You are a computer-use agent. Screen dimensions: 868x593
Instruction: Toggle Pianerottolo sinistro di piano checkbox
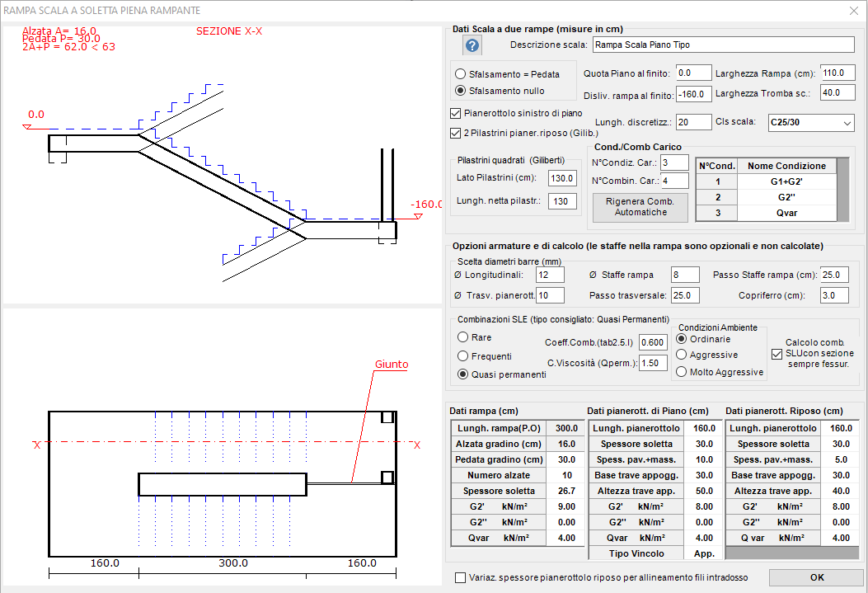pyautogui.click(x=456, y=114)
